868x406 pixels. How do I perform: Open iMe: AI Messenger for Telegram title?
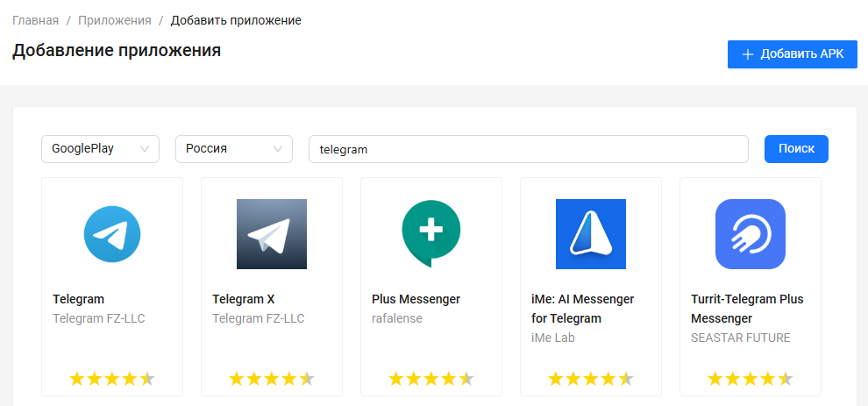tap(582, 309)
